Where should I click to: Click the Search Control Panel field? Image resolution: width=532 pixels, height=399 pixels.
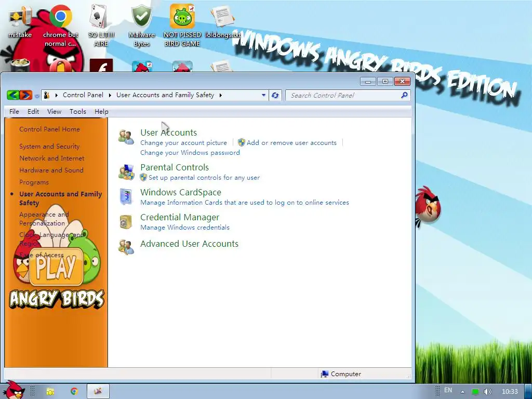coord(348,96)
